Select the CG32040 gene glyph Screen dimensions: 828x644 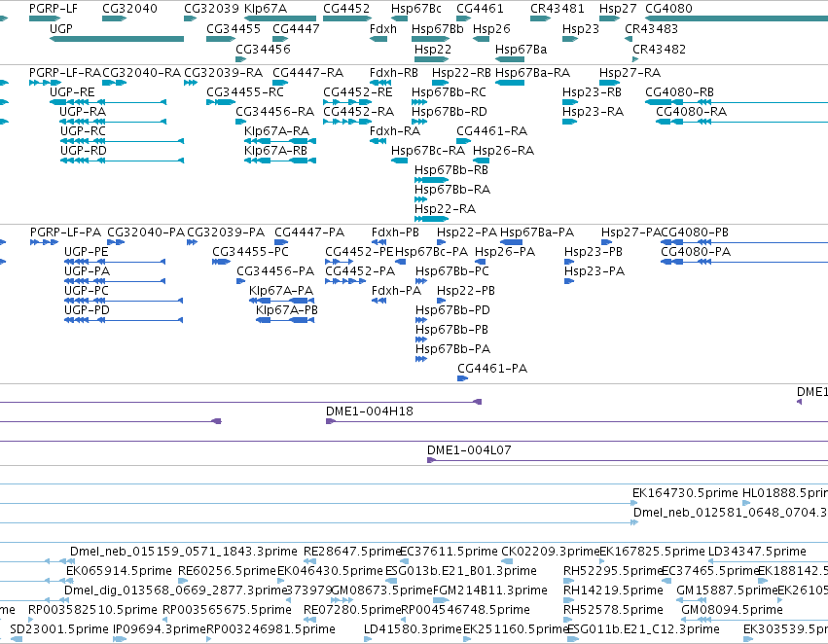(115, 19)
